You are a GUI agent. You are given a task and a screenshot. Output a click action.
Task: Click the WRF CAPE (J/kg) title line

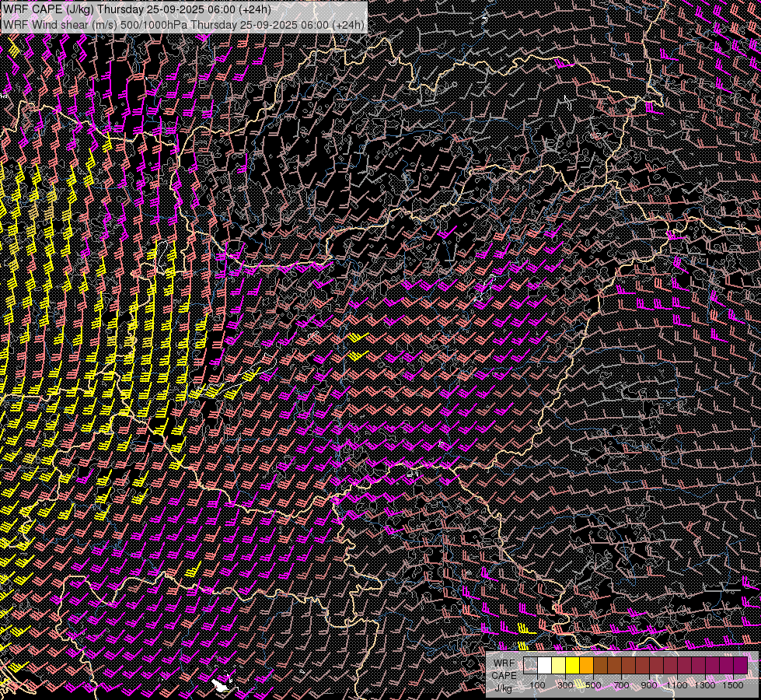[x=137, y=9]
